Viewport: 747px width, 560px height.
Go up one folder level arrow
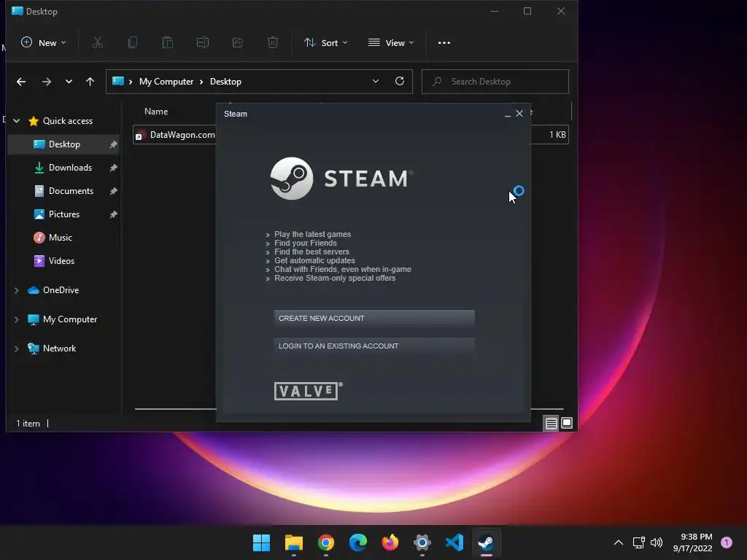tap(90, 82)
